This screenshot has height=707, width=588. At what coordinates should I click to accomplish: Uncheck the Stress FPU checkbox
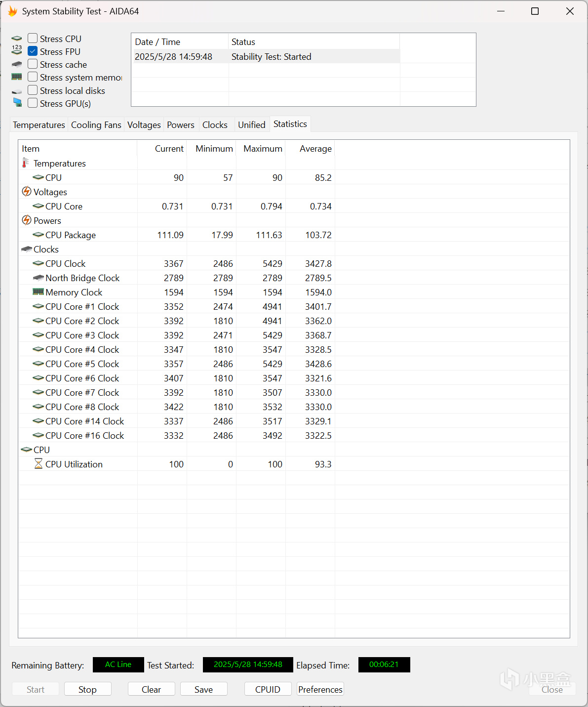[33, 51]
